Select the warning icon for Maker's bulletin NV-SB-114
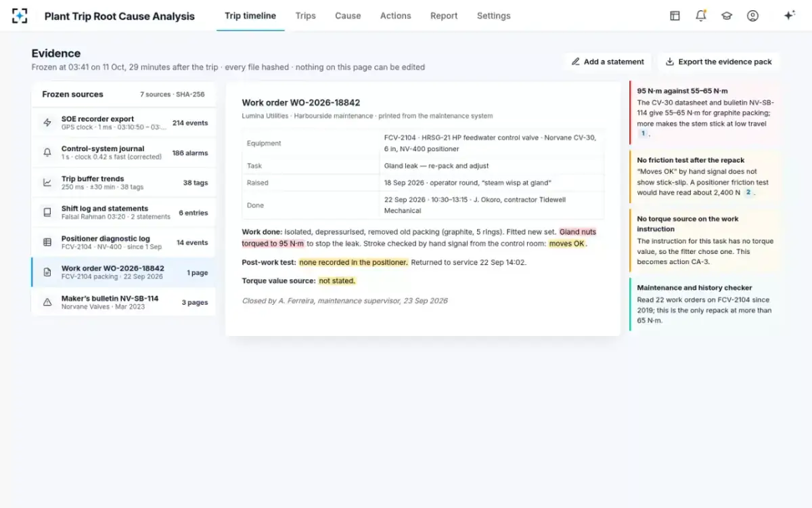Image resolution: width=812 pixels, height=508 pixels. coord(47,302)
